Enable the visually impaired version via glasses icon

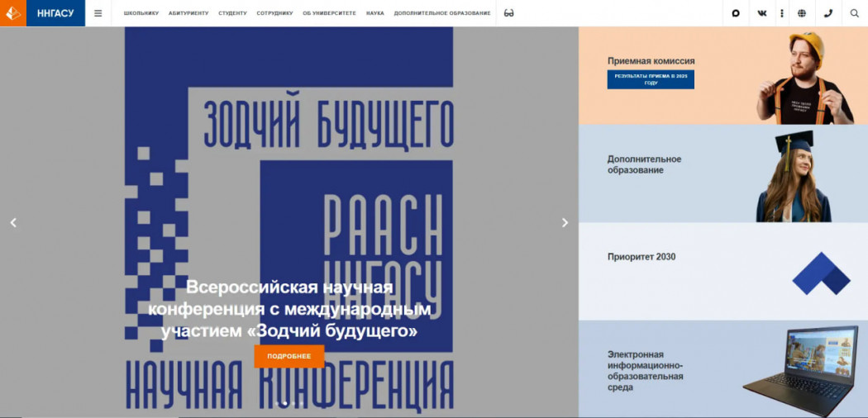pos(508,13)
